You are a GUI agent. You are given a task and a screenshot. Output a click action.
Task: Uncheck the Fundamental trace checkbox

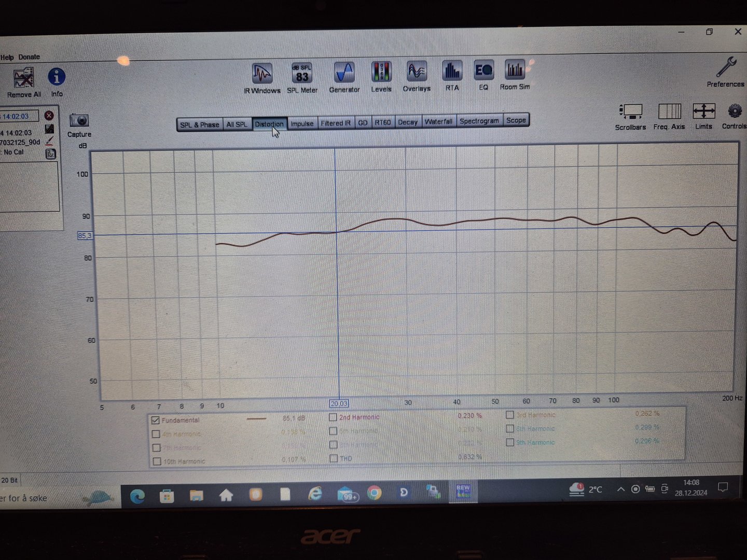(x=155, y=421)
